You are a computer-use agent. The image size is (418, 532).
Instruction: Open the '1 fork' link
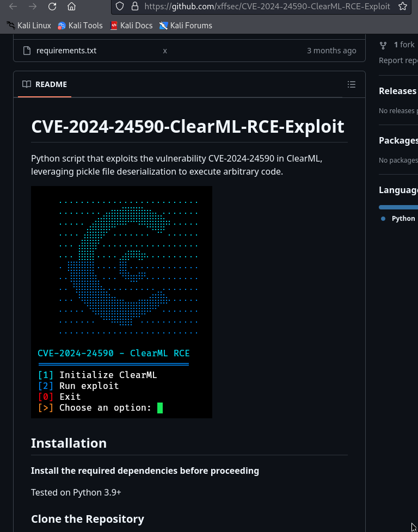click(404, 45)
